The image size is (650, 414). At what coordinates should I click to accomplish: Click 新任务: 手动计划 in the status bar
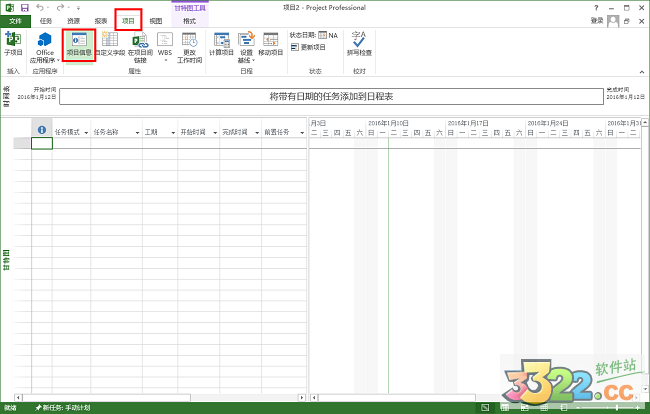tap(63, 408)
